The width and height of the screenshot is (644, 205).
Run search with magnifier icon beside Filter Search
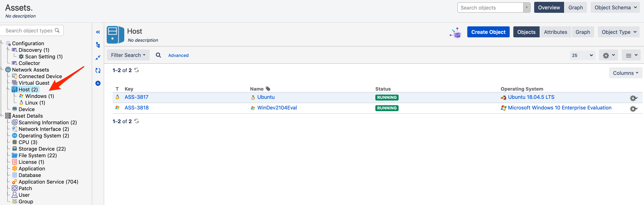point(158,55)
